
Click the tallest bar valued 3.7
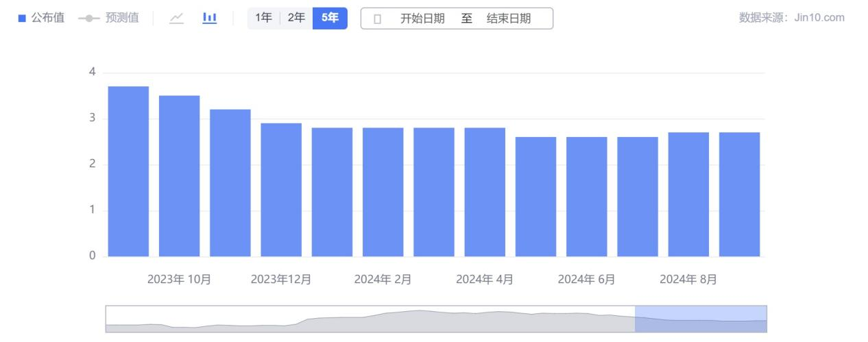[128, 171]
